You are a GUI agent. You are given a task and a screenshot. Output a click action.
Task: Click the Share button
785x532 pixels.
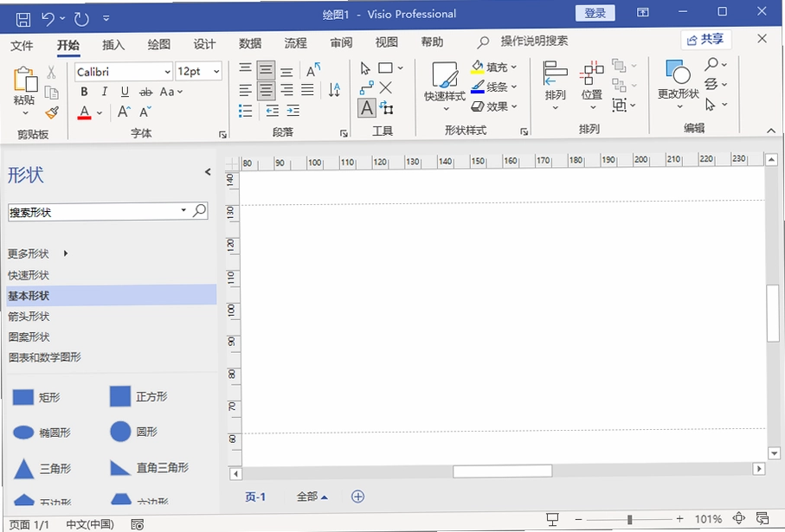click(x=706, y=40)
